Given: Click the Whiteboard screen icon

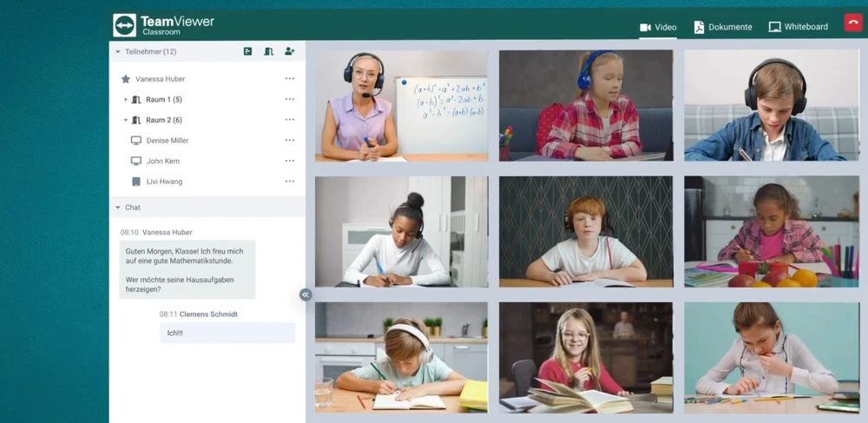Looking at the screenshot, I should [774, 27].
